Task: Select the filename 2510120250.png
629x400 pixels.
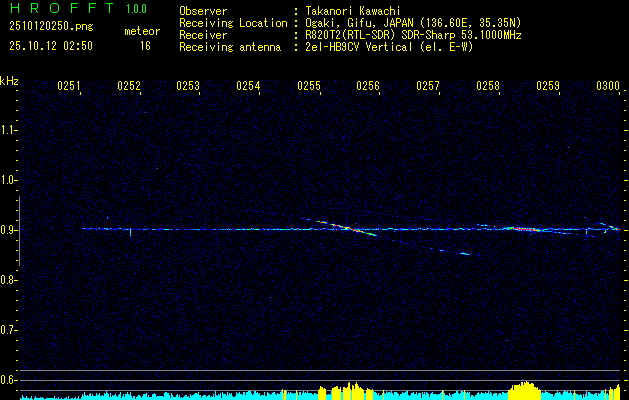Action: click(x=51, y=27)
